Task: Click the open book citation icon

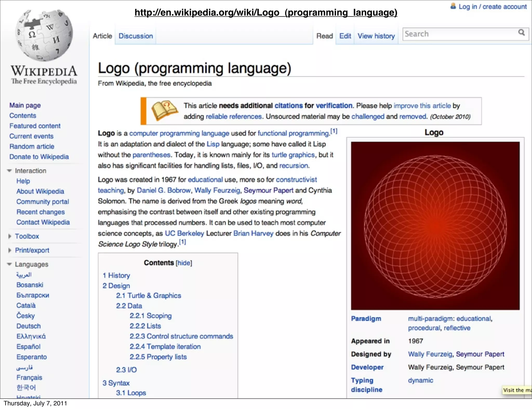Action: [165, 111]
